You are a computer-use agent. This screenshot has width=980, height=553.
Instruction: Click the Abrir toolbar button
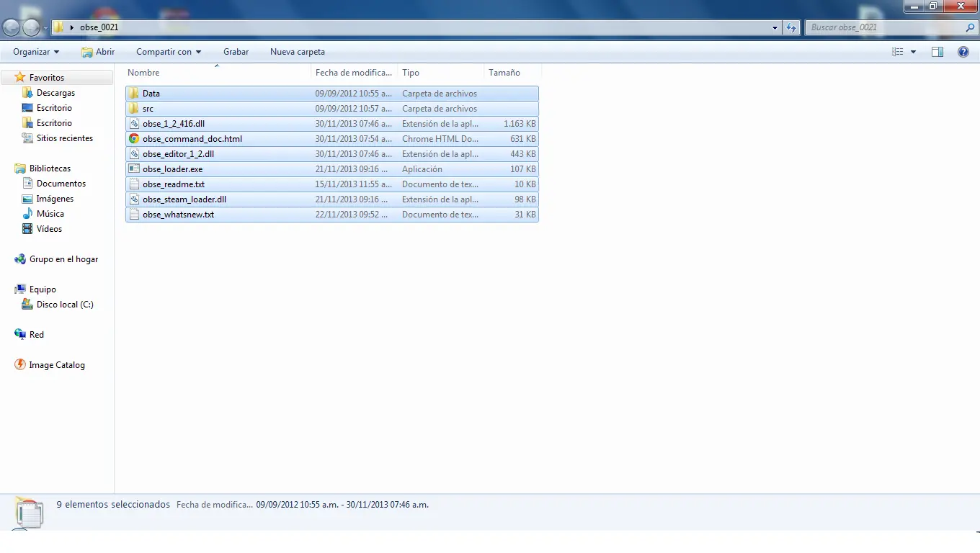(98, 52)
